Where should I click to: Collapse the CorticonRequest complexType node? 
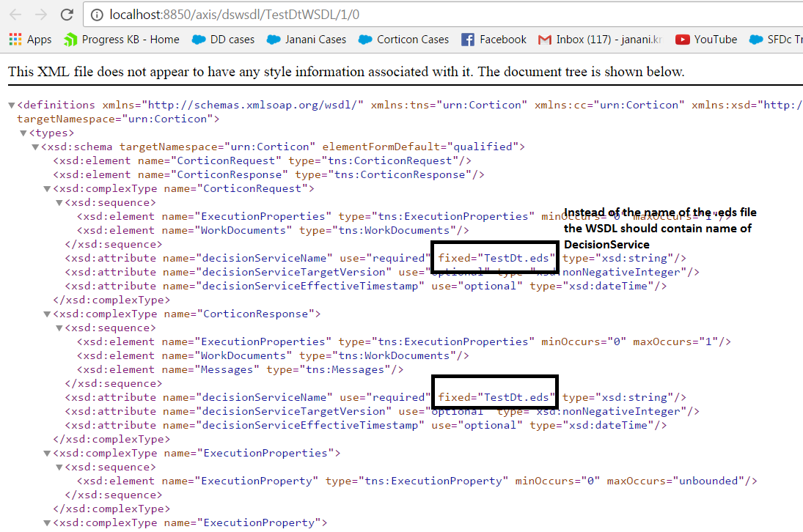[47, 189]
